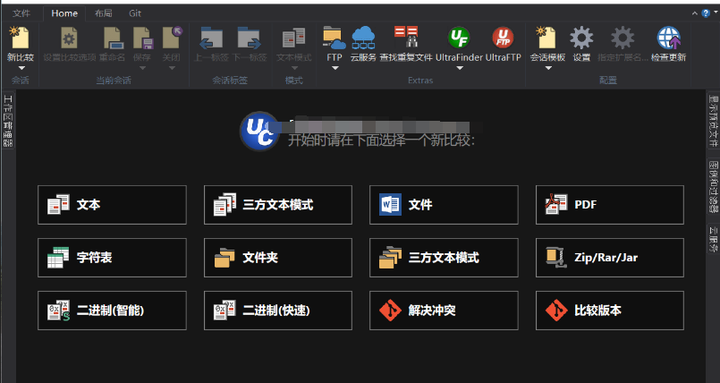The image size is (720, 383).
Task: Start a PDF comparison
Action: [x=610, y=205]
